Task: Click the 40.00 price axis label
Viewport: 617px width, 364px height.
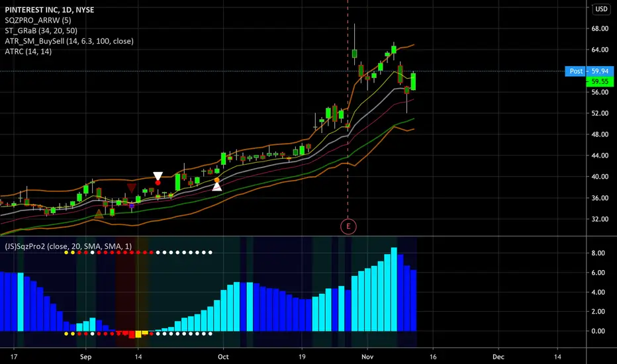Action: tap(600, 177)
